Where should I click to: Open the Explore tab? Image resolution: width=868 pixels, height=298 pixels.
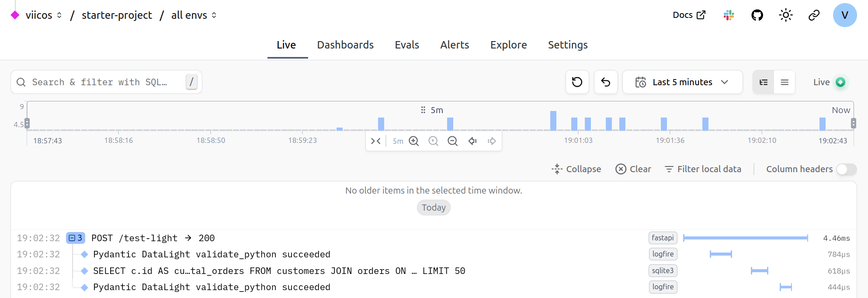click(x=508, y=45)
